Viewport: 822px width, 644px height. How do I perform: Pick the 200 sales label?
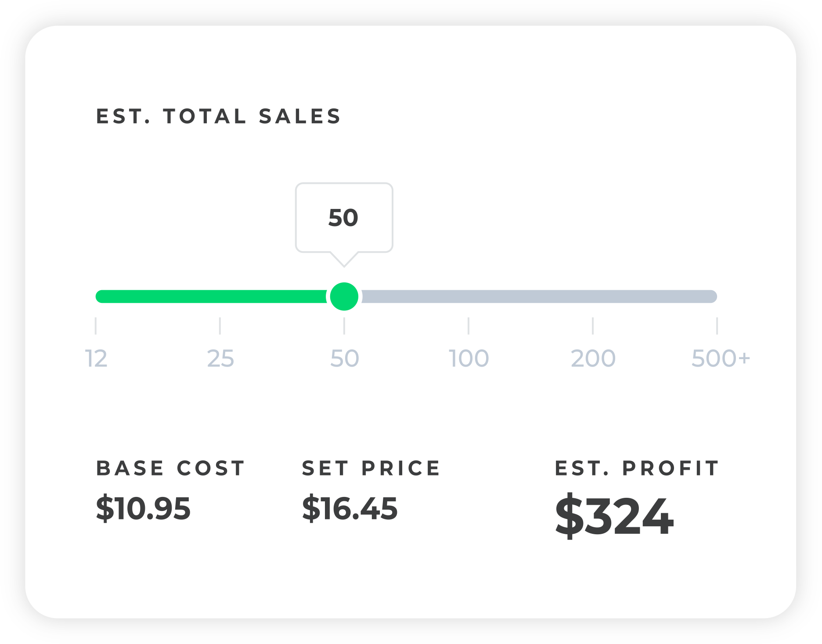[x=593, y=359]
